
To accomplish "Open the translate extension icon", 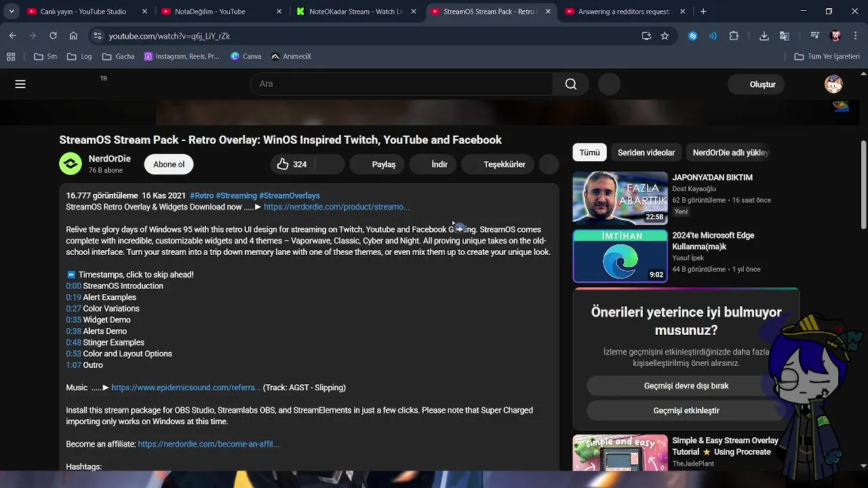I will pos(785,36).
